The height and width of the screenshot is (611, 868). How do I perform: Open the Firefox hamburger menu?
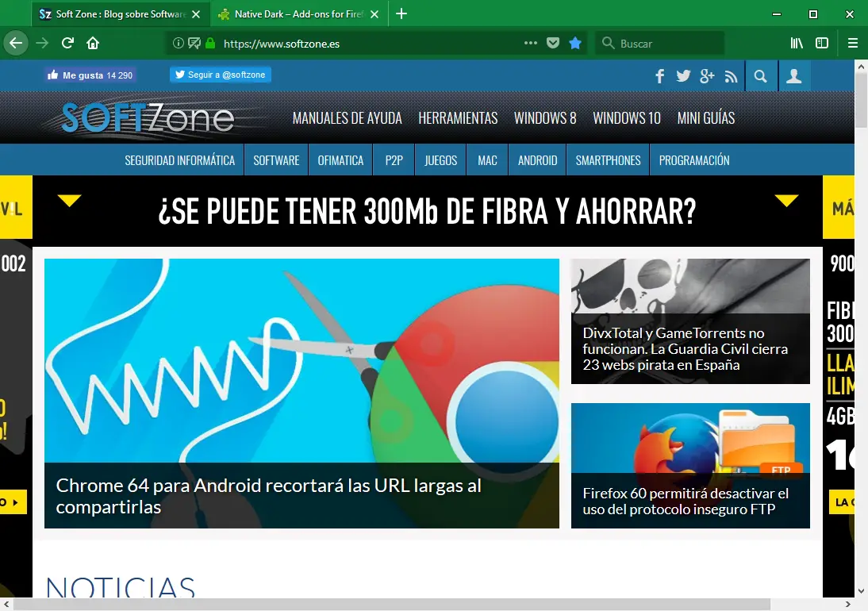[852, 43]
